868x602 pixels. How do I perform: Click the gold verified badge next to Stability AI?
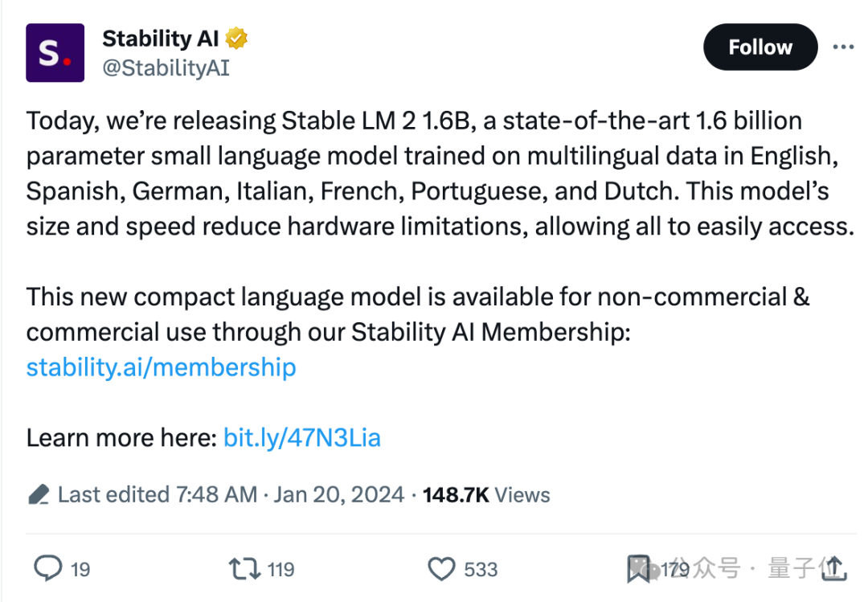(x=235, y=37)
